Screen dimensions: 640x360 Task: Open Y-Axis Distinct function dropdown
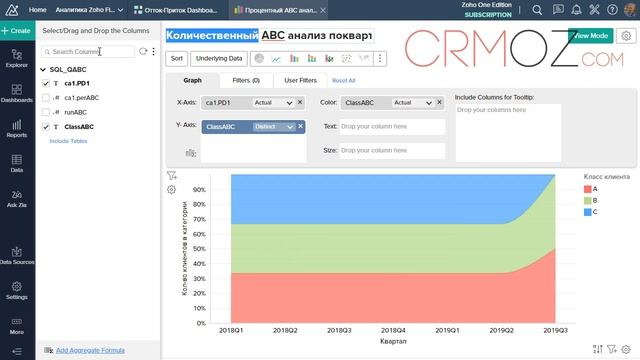click(x=273, y=127)
